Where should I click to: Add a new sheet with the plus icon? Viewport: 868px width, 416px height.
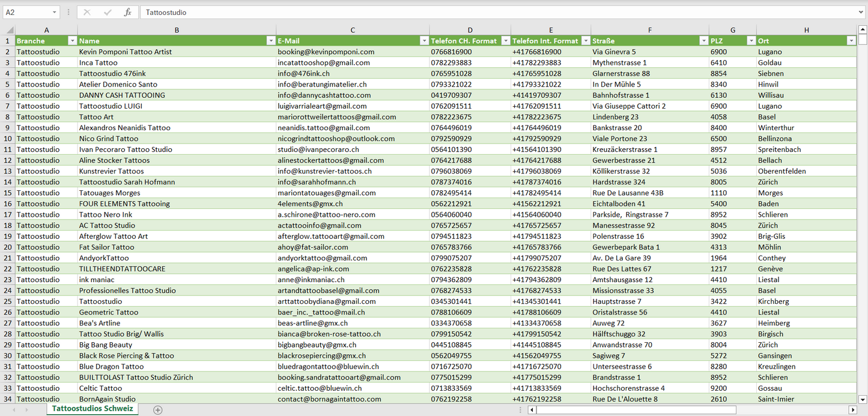(158, 409)
